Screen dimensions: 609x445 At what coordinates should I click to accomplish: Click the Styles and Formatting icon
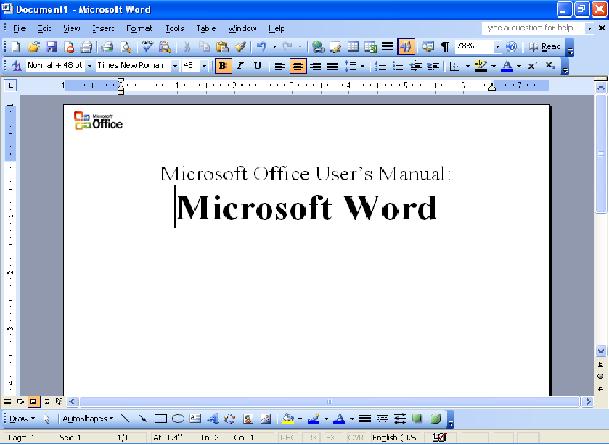point(16,66)
